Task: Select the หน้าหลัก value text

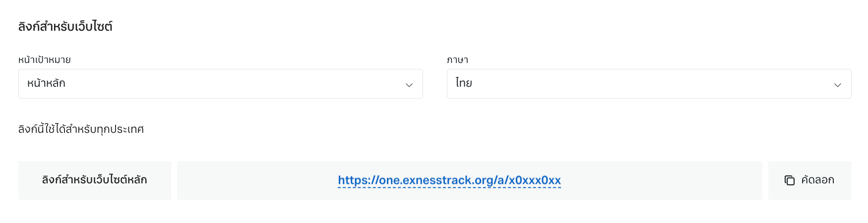Action: click(x=46, y=83)
